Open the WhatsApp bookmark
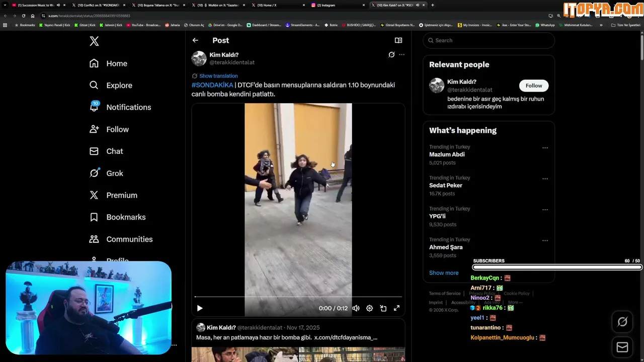Viewport: 644px width, 362px height. 545,25
